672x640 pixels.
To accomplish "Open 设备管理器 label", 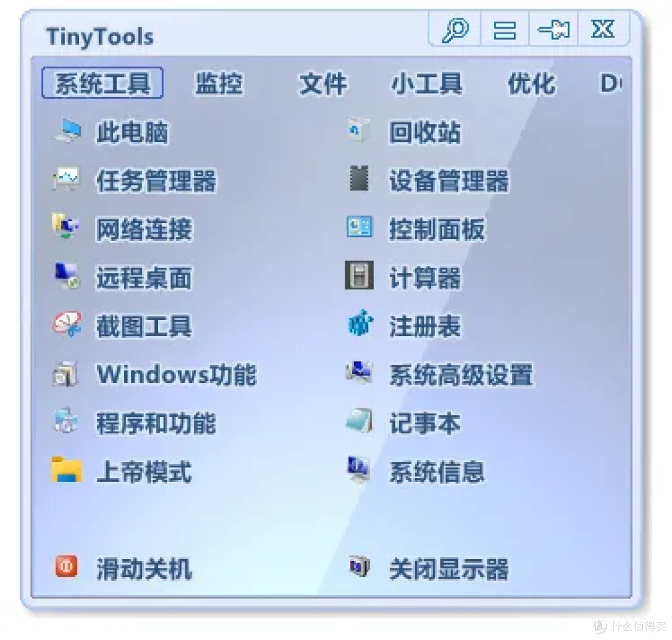I will click(449, 181).
